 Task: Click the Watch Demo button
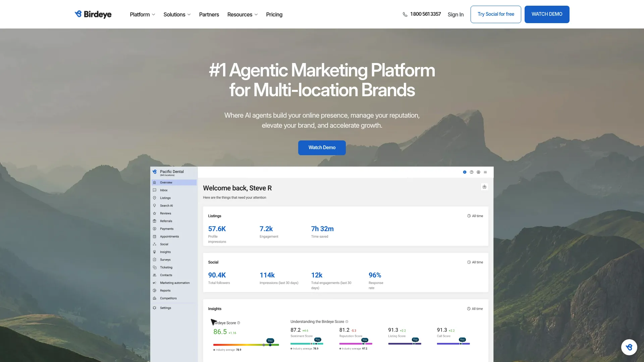322,147
